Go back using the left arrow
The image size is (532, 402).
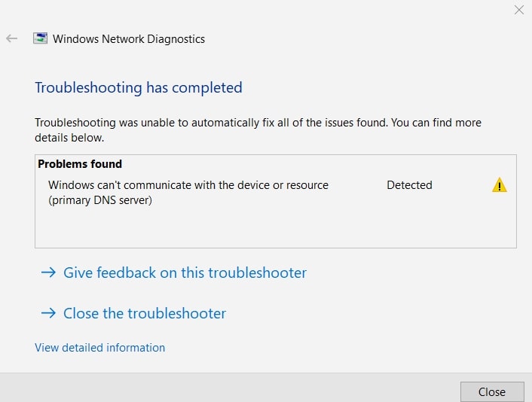point(12,38)
